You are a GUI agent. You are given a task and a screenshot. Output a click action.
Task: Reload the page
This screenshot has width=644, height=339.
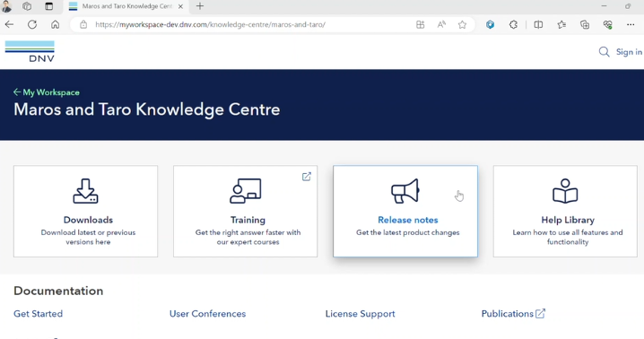[32, 24]
